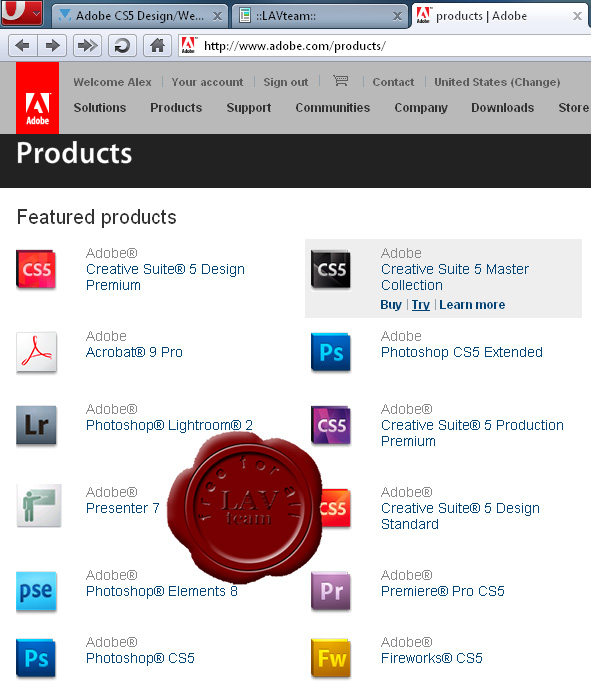Open Photoshop Lightroom 2 link
Image resolution: width=591 pixels, height=683 pixels.
click(x=169, y=425)
